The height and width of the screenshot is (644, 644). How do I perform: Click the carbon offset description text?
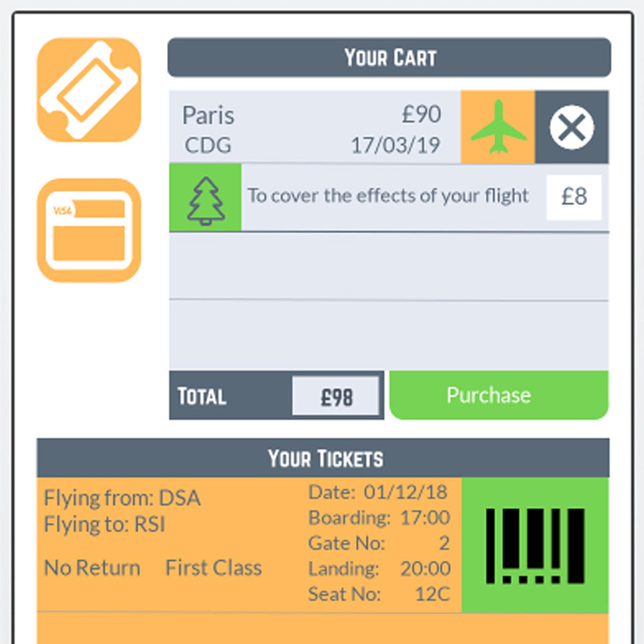pyautogui.click(x=388, y=196)
